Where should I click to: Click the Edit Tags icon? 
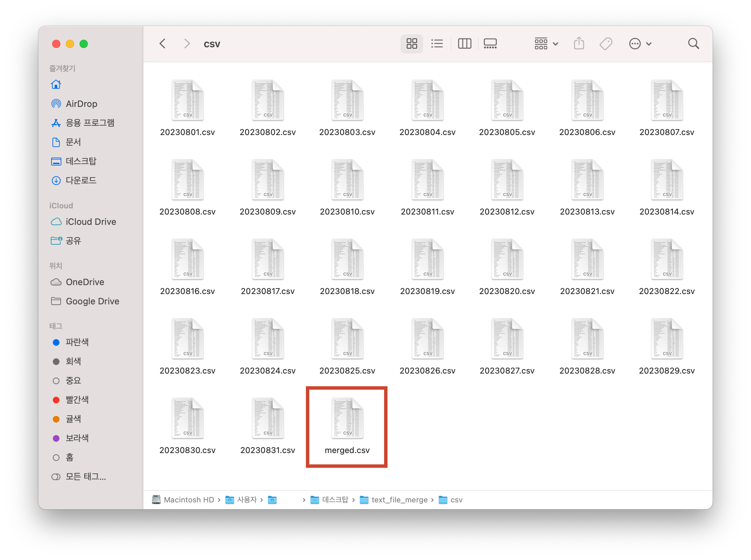[x=606, y=44]
